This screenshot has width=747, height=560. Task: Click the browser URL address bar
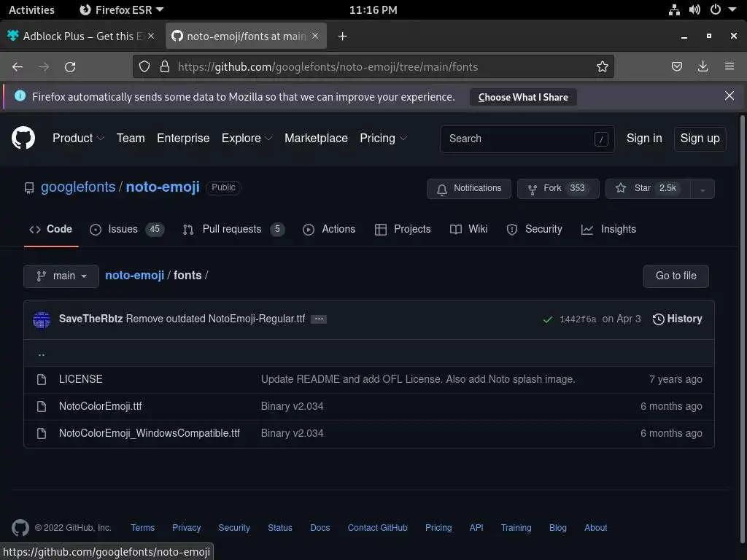(x=373, y=66)
